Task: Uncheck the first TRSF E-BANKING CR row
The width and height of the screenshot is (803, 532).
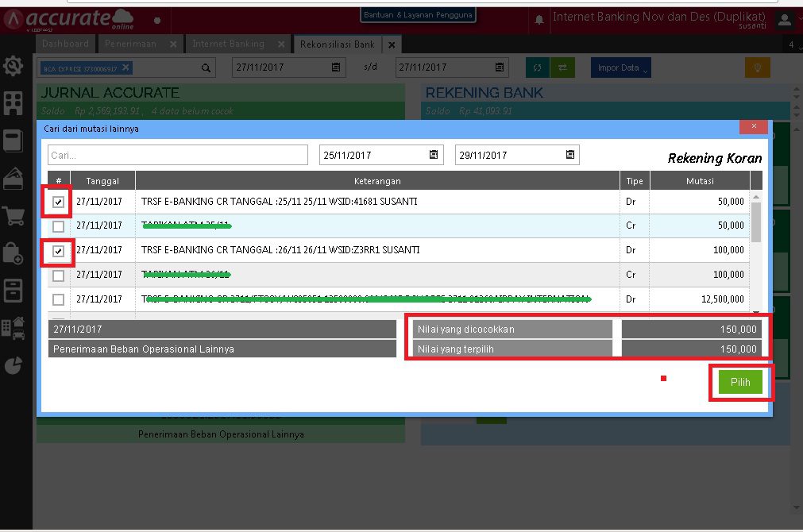Action: pyautogui.click(x=58, y=202)
